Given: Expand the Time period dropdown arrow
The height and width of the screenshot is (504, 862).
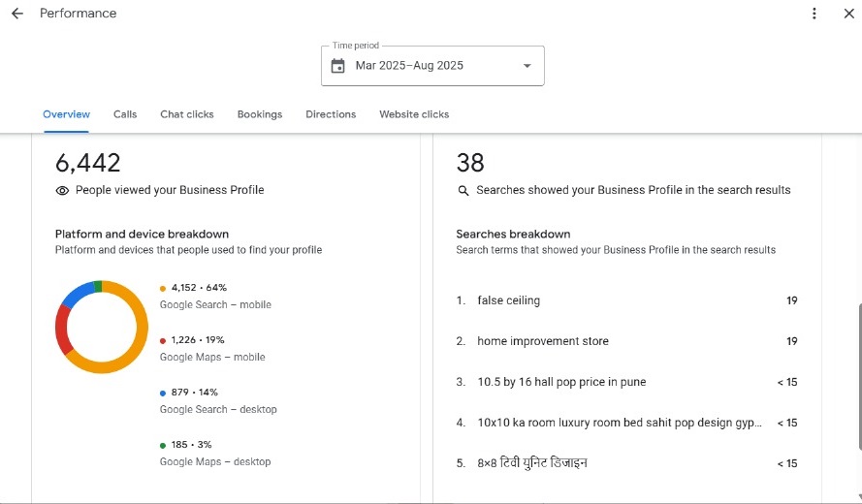Looking at the screenshot, I should [527, 66].
